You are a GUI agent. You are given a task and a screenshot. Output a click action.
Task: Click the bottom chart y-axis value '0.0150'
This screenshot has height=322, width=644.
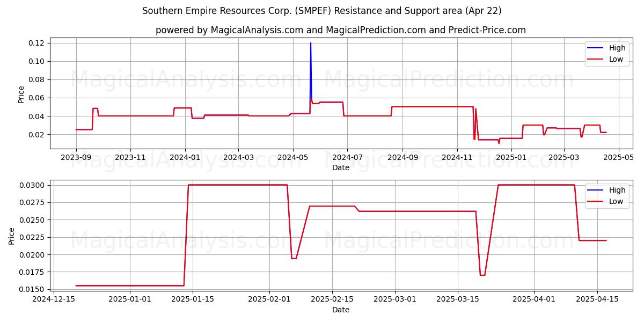[x=33, y=289]
